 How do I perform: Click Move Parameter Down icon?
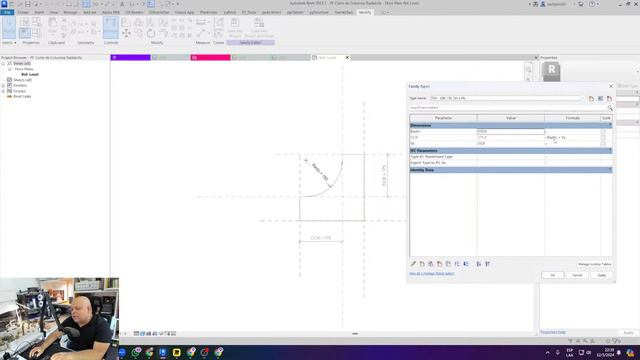pyautogui.click(x=466, y=264)
